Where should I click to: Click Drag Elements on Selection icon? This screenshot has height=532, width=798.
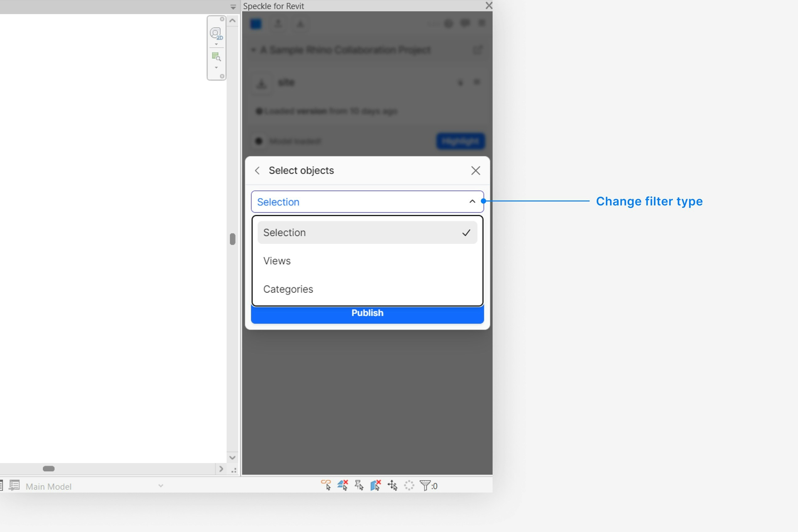pos(393,485)
